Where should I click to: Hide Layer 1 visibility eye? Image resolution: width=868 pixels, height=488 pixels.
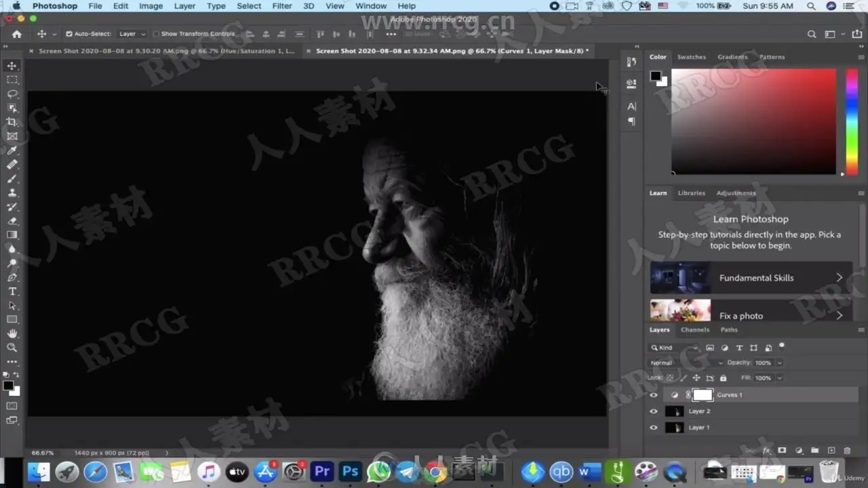pos(654,428)
